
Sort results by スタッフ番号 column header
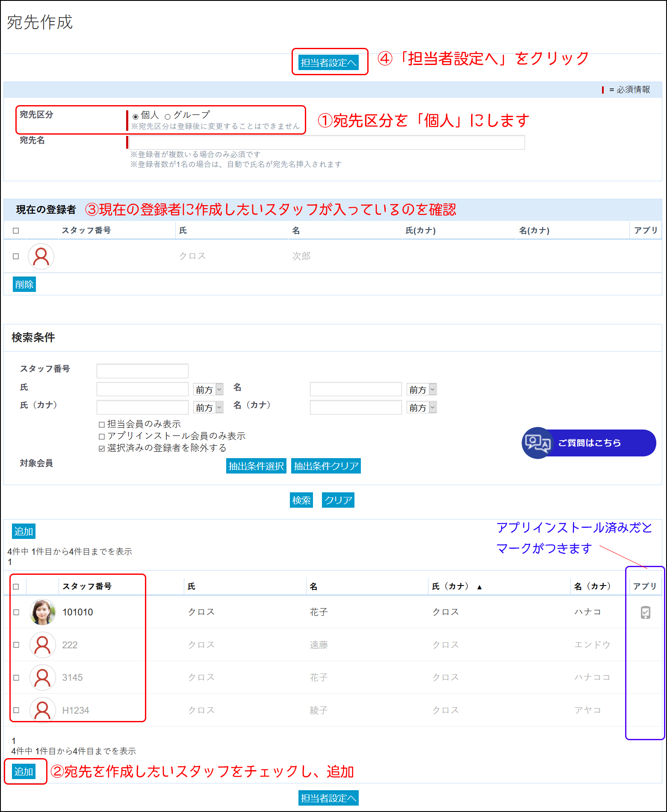pyautogui.click(x=87, y=586)
